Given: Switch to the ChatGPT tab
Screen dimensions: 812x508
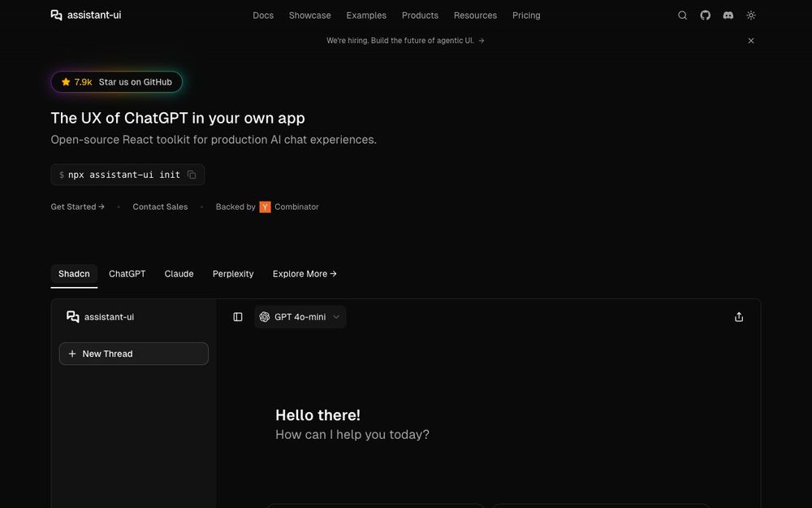Looking at the screenshot, I should point(127,274).
